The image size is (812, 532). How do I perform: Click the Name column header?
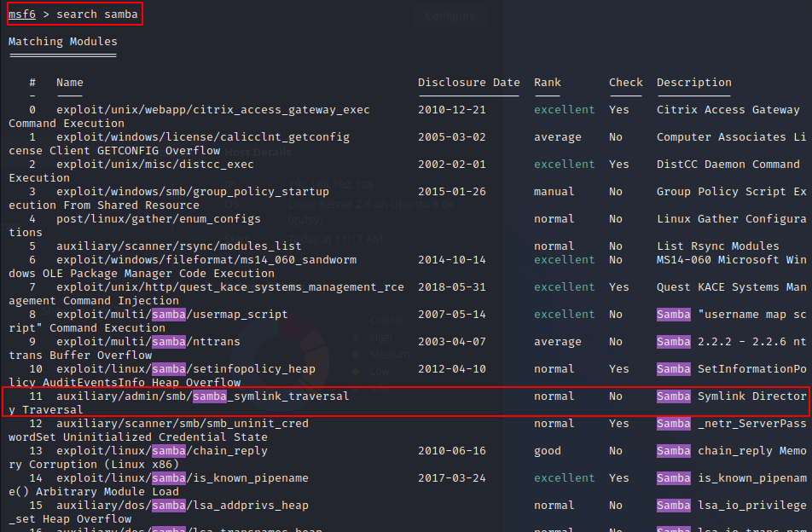70,83
